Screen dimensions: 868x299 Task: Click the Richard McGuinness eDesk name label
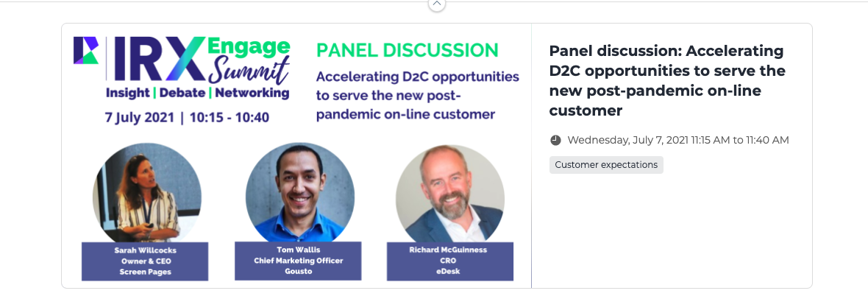[450, 261]
